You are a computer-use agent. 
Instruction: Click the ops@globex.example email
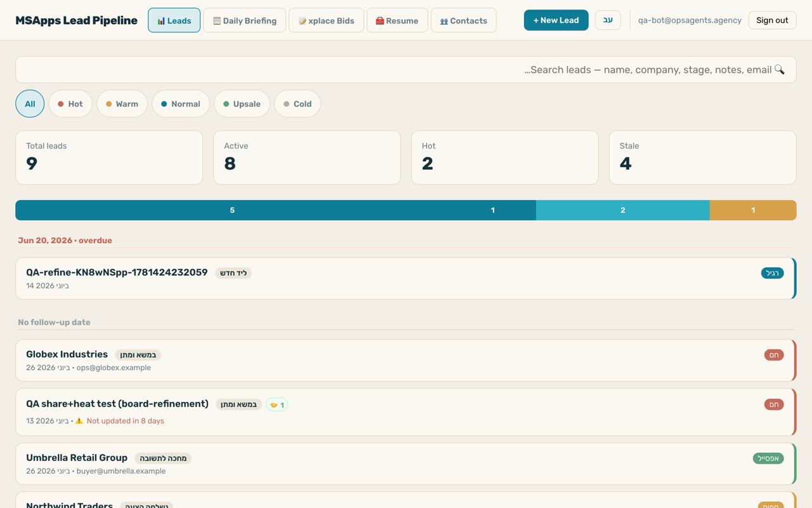coord(114,368)
